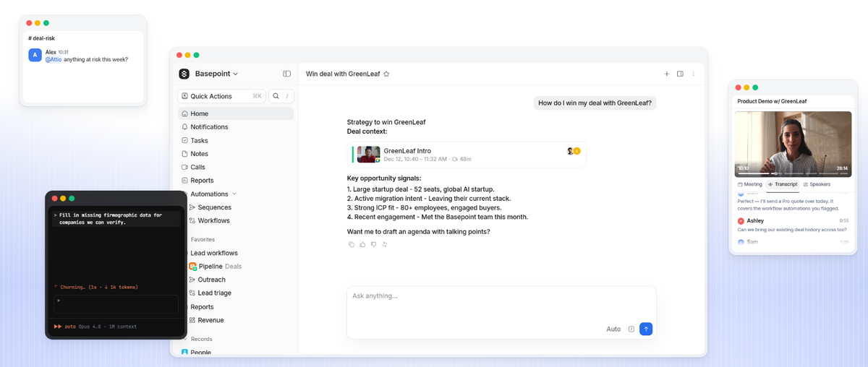Screen dimensions: 868x367
Task: Switch to the Meeting tab
Action: [x=750, y=184]
